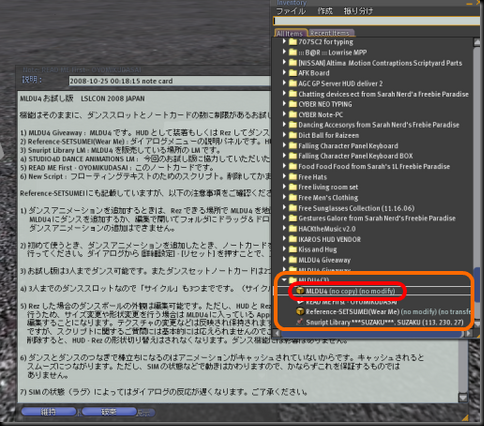
Task: Click the 説明 description field of the notecard
Action: tap(169, 81)
